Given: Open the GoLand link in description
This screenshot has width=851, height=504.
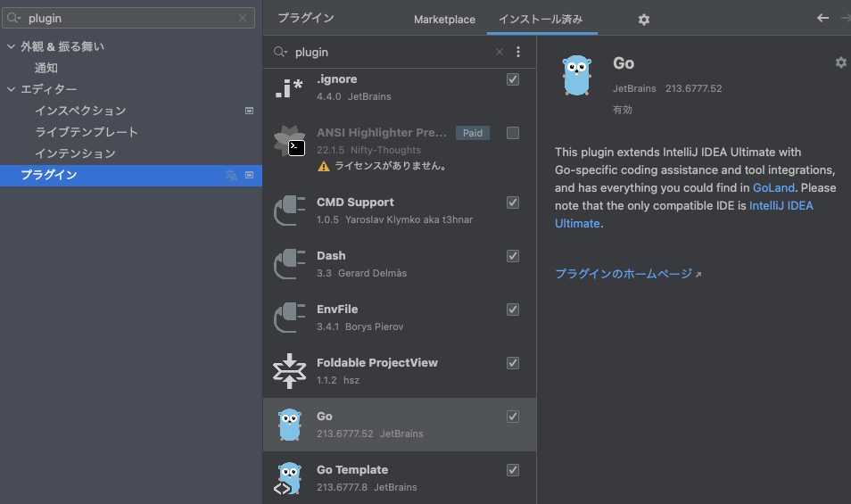Looking at the screenshot, I should coord(773,187).
